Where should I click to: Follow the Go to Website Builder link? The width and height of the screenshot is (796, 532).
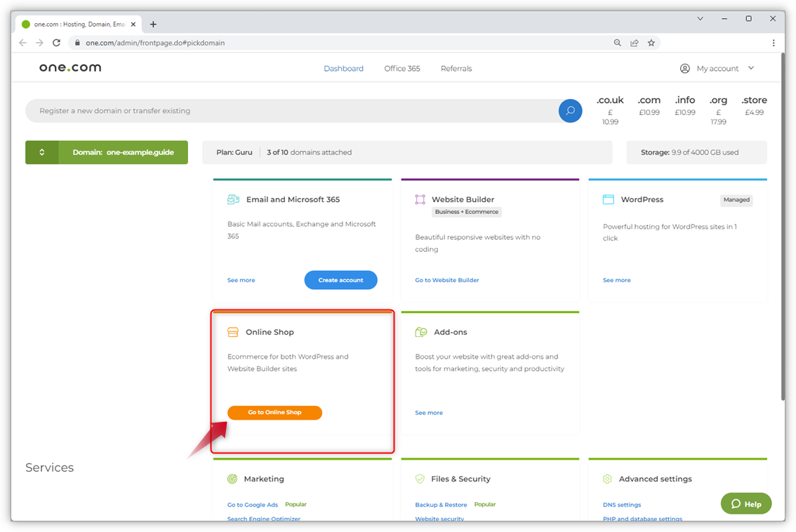[447, 280]
